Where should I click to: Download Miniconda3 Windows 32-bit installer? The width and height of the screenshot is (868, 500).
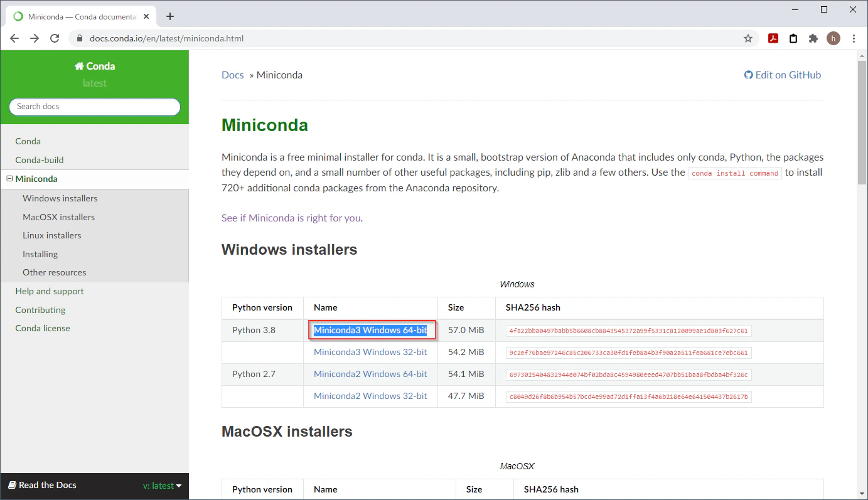(x=370, y=352)
